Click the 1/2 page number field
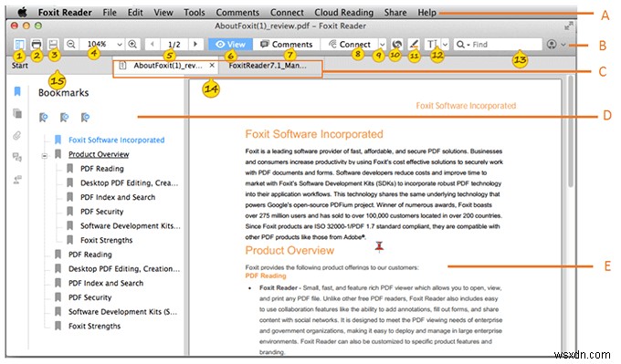Viewport: 621px width, 364px height. click(174, 45)
